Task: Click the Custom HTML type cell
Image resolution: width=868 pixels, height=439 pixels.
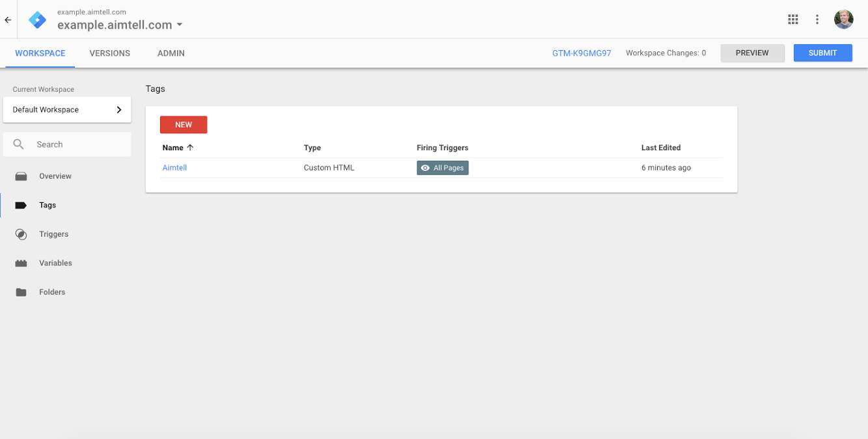Action: point(329,168)
